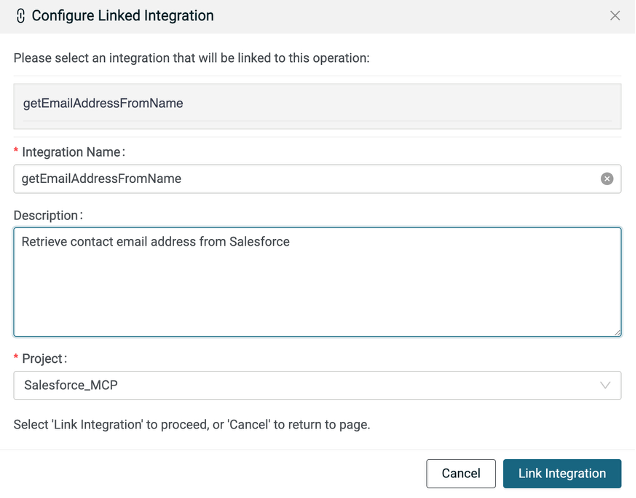
Task: Click the Integration Name input field
Action: click(x=300, y=179)
